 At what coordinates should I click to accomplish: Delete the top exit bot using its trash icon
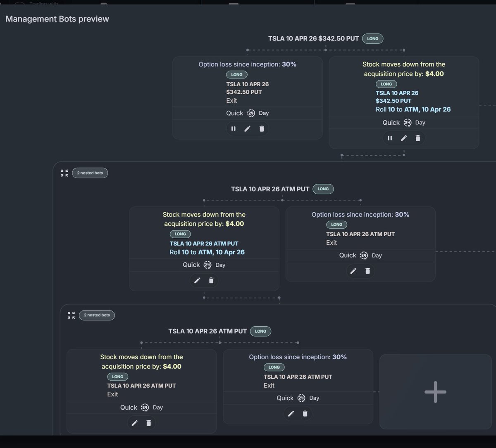[x=261, y=128]
